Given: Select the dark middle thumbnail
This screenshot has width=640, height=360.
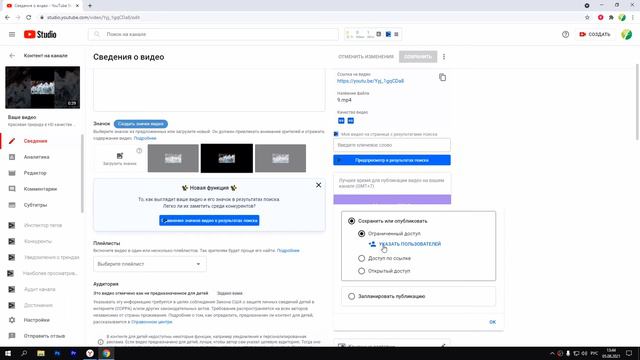Looking at the screenshot, I should [227, 158].
